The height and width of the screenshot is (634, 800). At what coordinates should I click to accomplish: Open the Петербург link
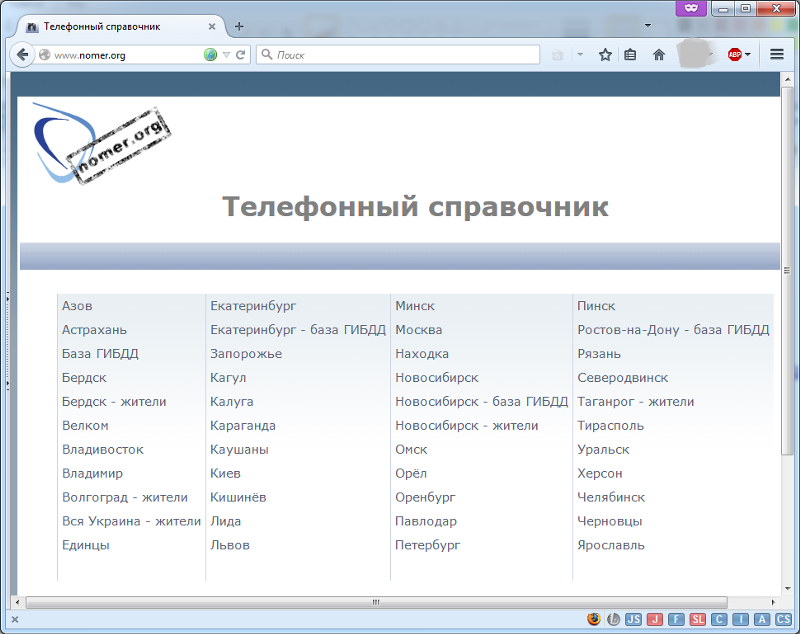[x=428, y=545]
